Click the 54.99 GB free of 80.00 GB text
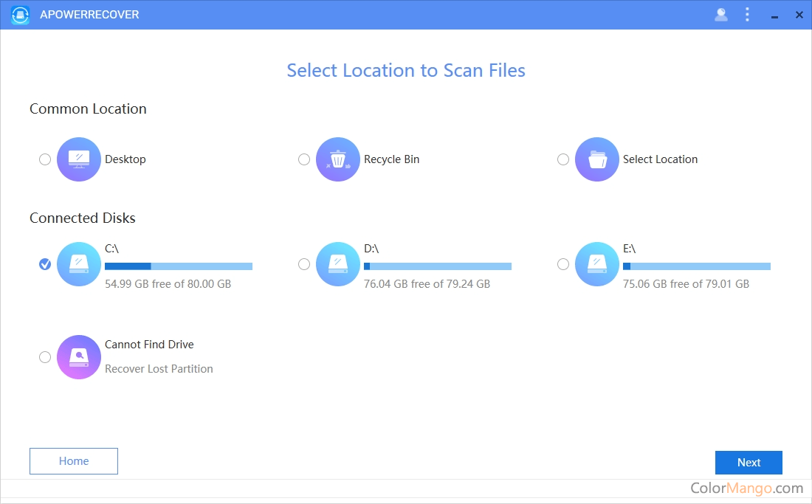The width and height of the screenshot is (812, 504). pyautogui.click(x=168, y=284)
